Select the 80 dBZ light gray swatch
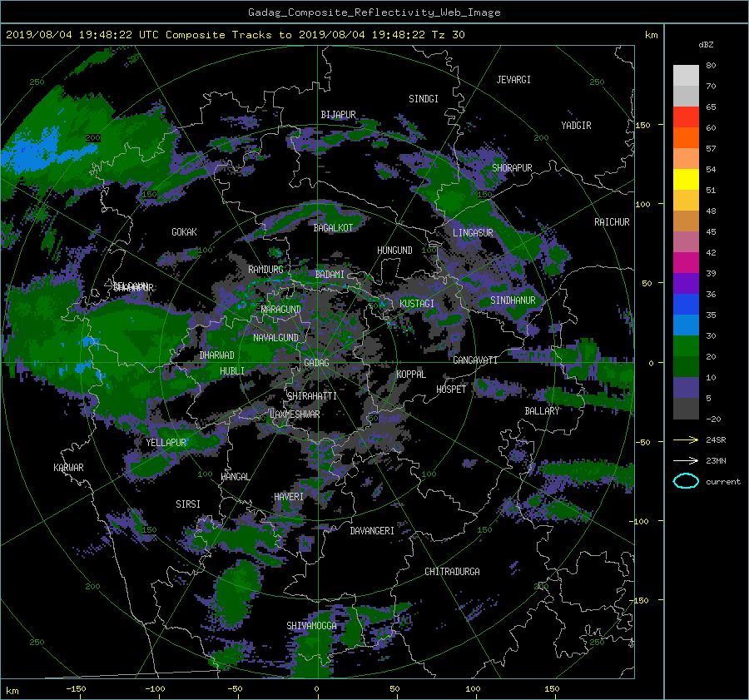The height and width of the screenshot is (700, 749). (686, 76)
